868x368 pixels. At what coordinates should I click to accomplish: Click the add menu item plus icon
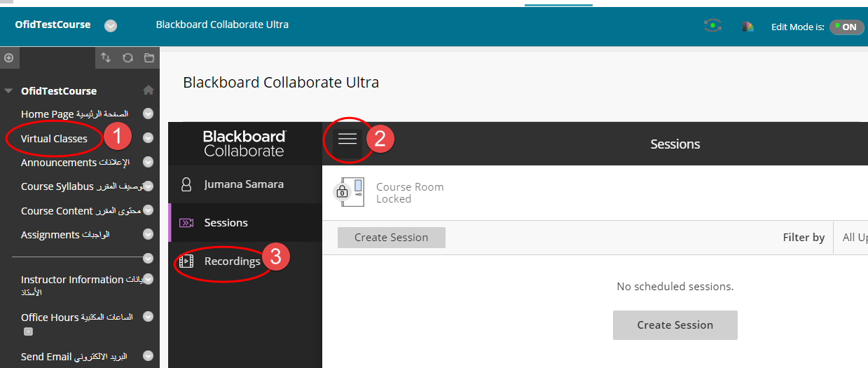9,57
